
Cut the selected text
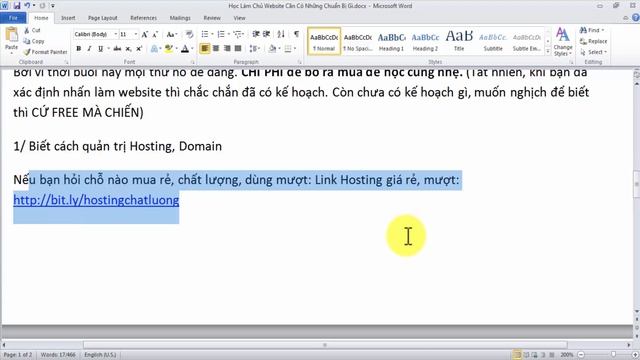point(33,30)
